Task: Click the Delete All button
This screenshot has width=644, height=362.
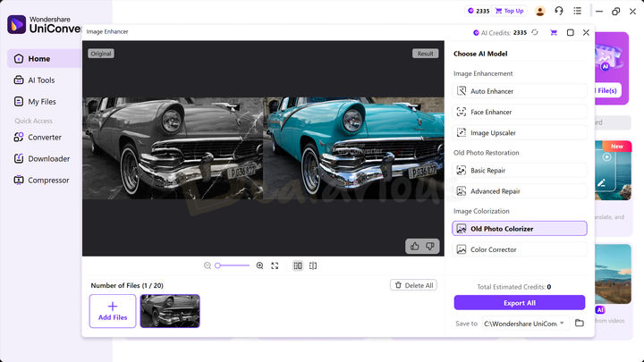Action: [413, 285]
